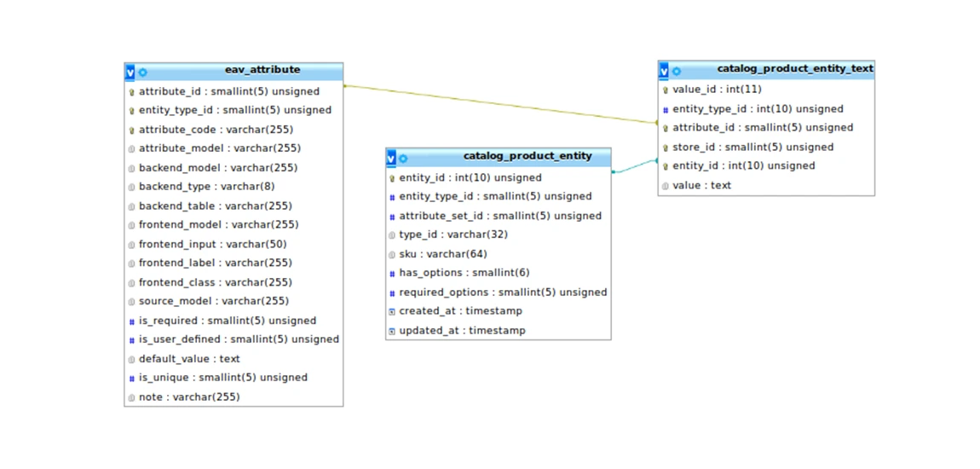Collapse the catalog_product_entity_text table with its V toggle
980x469 pixels.
(x=664, y=72)
